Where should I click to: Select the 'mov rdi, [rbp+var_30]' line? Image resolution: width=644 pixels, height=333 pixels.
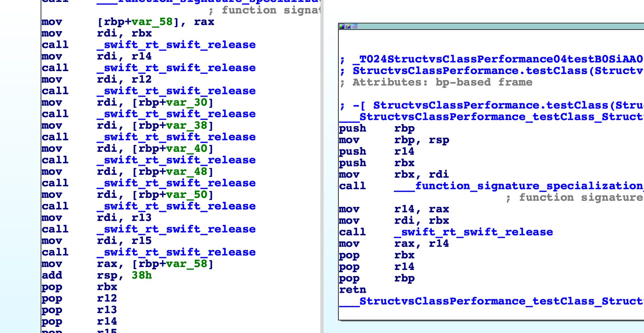click(x=128, y=103)
